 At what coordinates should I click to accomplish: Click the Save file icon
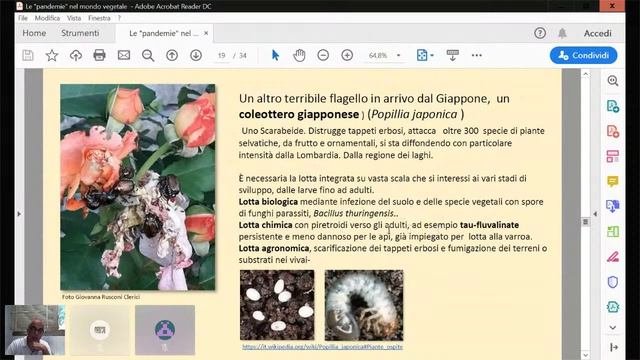pos(28,55)
